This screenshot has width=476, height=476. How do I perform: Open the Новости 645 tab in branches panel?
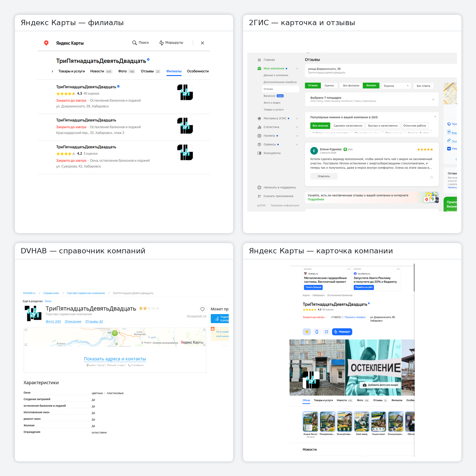tap(101, 71)
